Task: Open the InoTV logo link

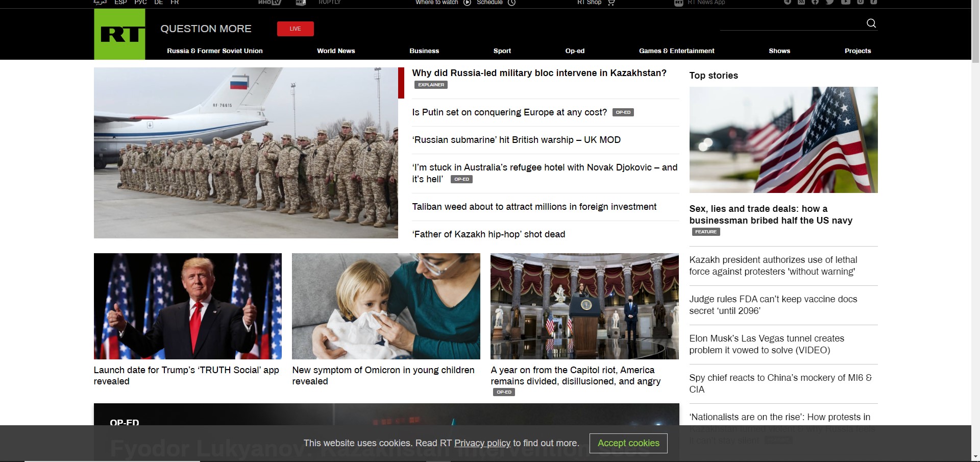Action: [269, 2]
